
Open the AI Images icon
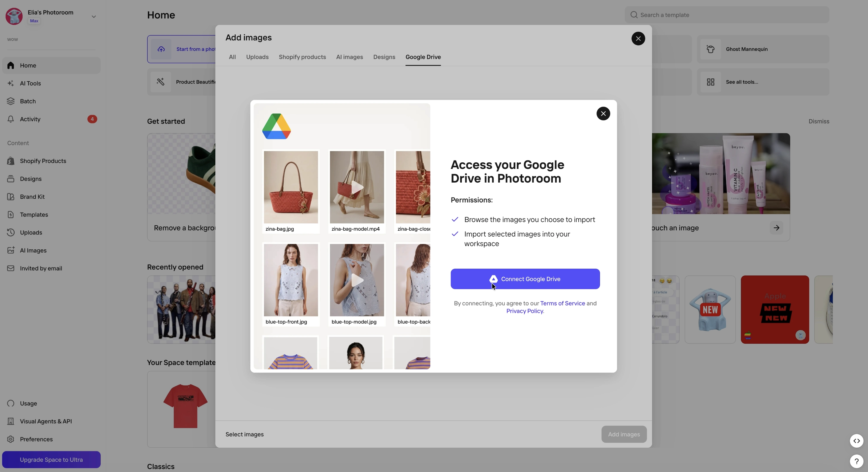click(x=11, y=250)
